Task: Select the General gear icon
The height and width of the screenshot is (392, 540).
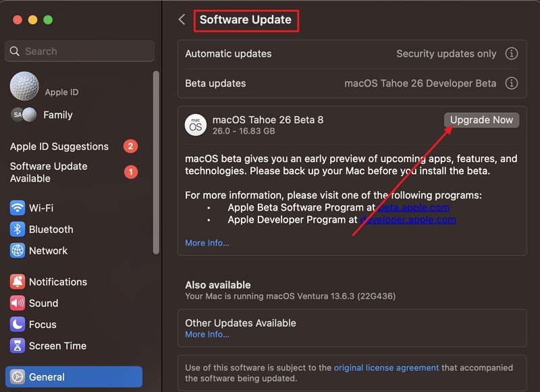Action: tap(17, 376)
